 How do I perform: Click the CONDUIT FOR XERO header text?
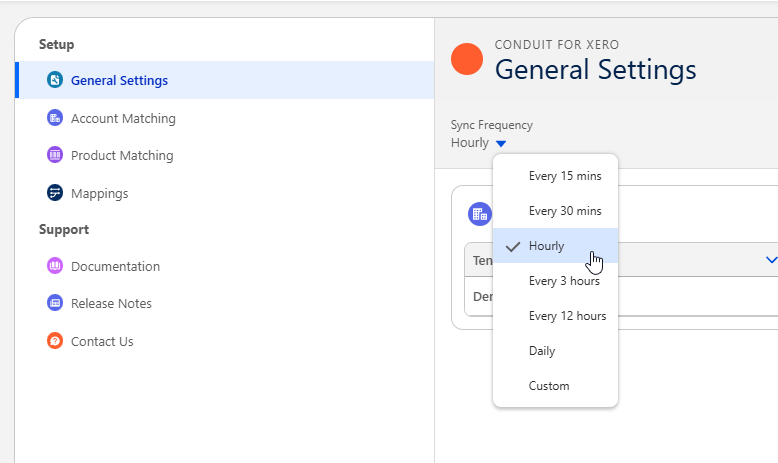pos(557,45)
